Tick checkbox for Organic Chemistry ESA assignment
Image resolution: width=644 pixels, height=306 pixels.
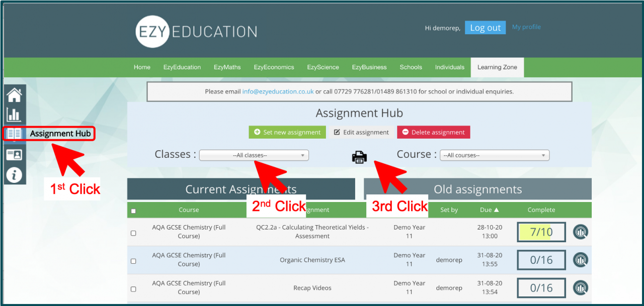133,261
